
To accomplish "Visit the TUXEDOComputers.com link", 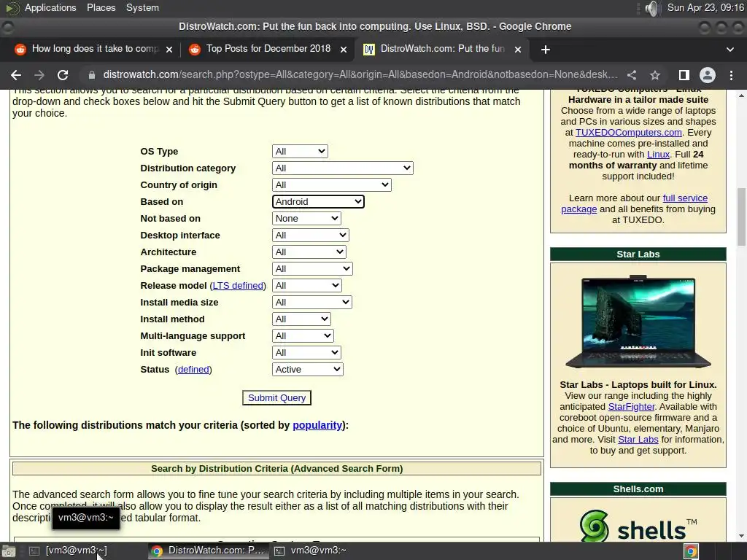I will point(628,133).
